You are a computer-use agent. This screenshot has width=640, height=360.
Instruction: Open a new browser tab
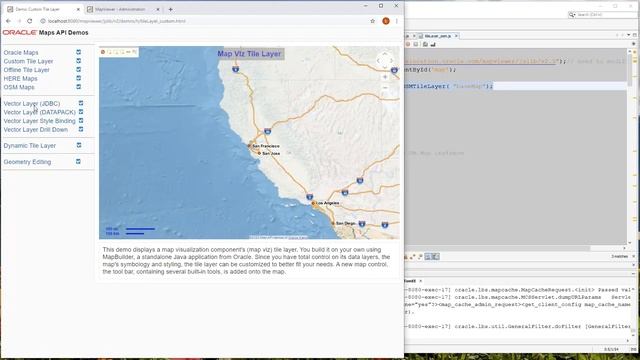coord(171,9)
